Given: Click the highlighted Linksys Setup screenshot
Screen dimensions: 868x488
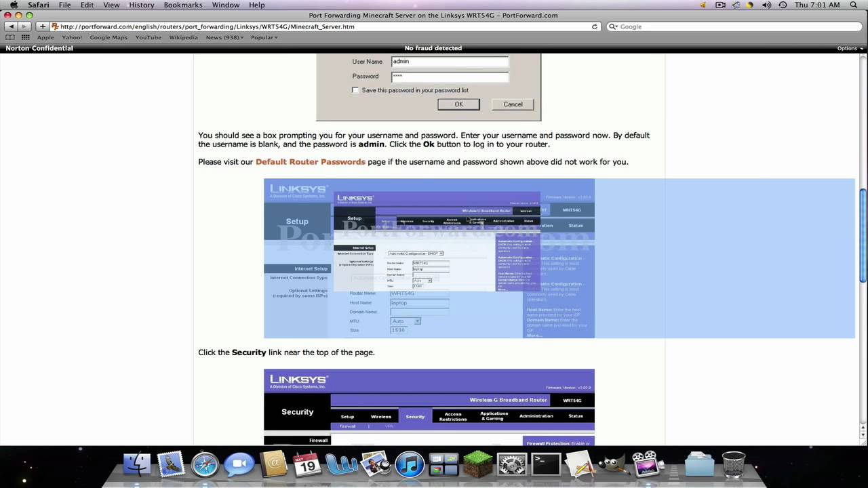Looking at the screenshot, I should click(x=429, y=258).
